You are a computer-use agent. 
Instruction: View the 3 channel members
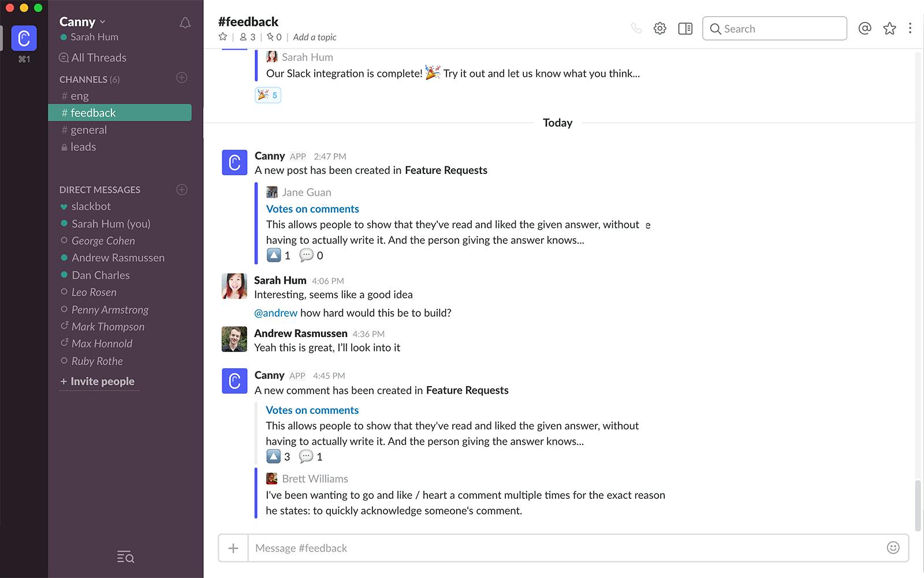tap(247, 37)
